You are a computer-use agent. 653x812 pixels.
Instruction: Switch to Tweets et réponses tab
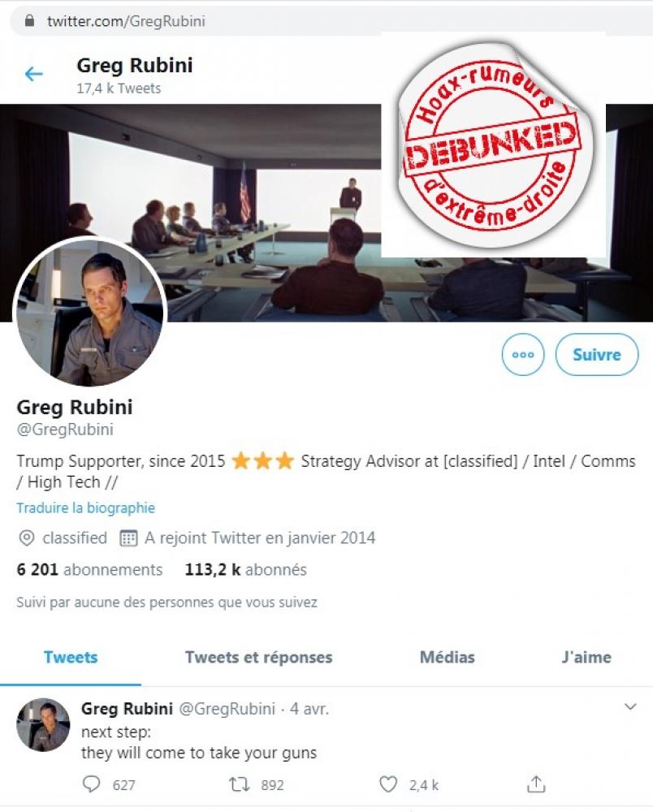(x=259, y=657)
